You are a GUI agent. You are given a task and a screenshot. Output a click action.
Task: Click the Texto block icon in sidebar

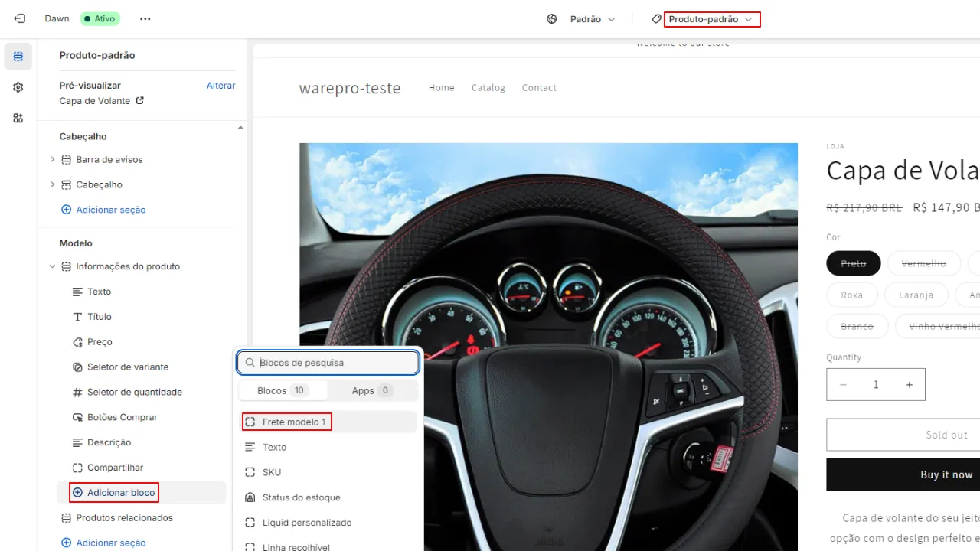pyautogui.click(x=77, y=292)
